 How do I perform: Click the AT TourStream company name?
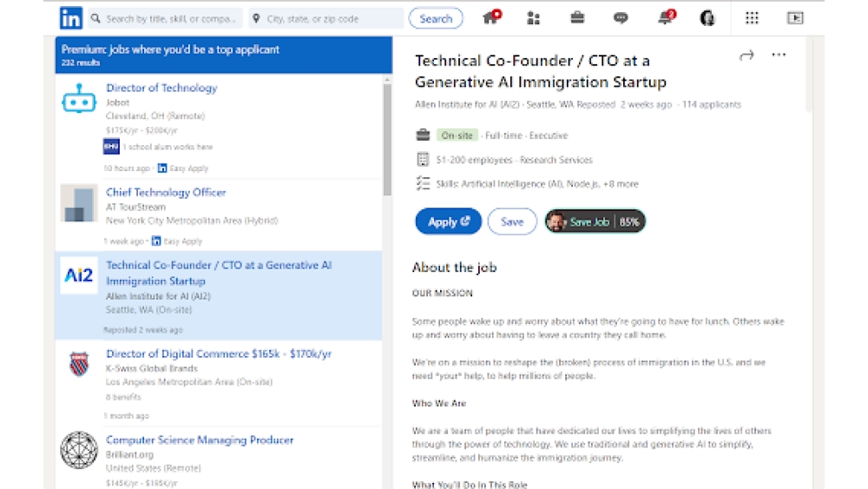point(135,207)
